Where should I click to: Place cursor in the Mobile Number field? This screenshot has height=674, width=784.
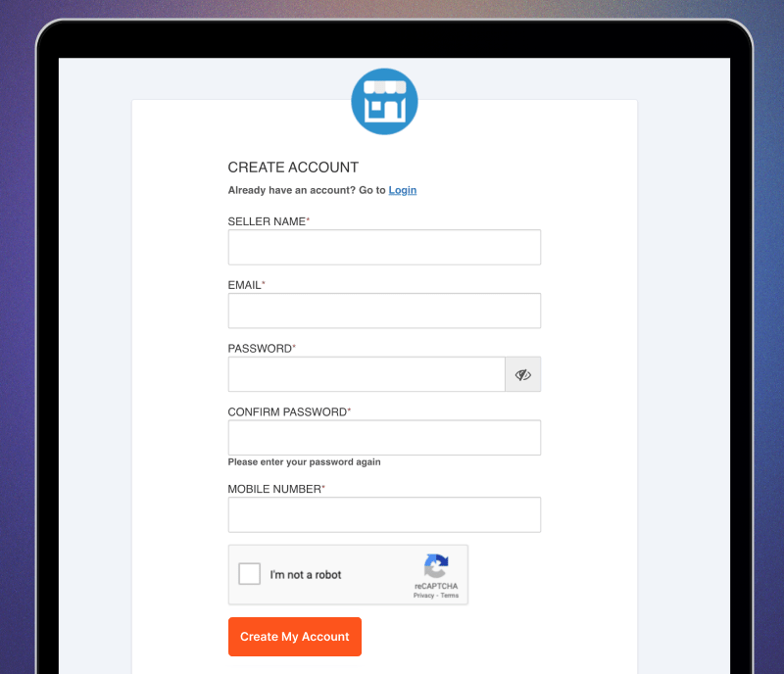point(384,514)
